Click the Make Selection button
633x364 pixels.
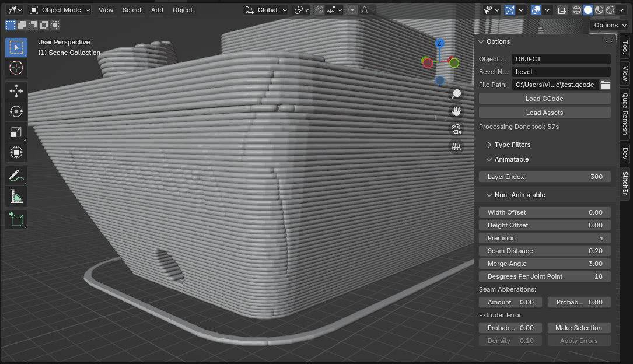tap(579, 328)
